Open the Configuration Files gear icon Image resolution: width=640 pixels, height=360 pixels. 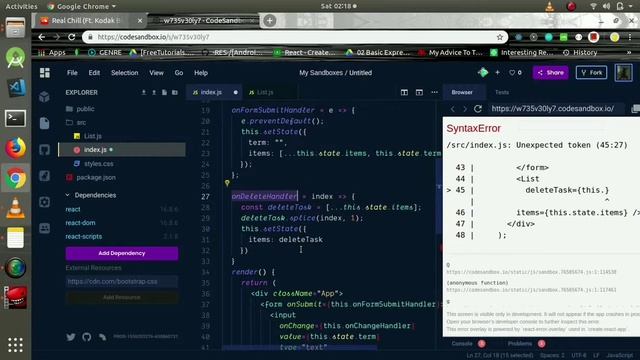click(44, 202)
